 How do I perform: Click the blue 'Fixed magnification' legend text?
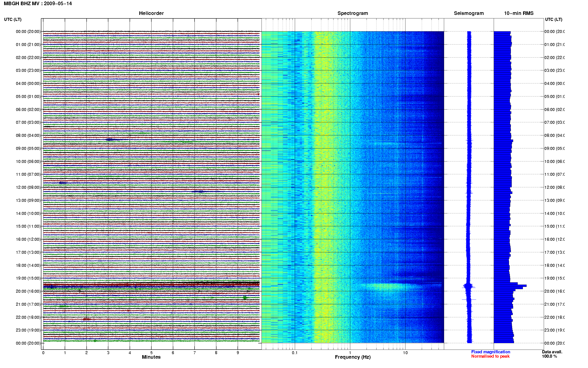click(491, 352)
